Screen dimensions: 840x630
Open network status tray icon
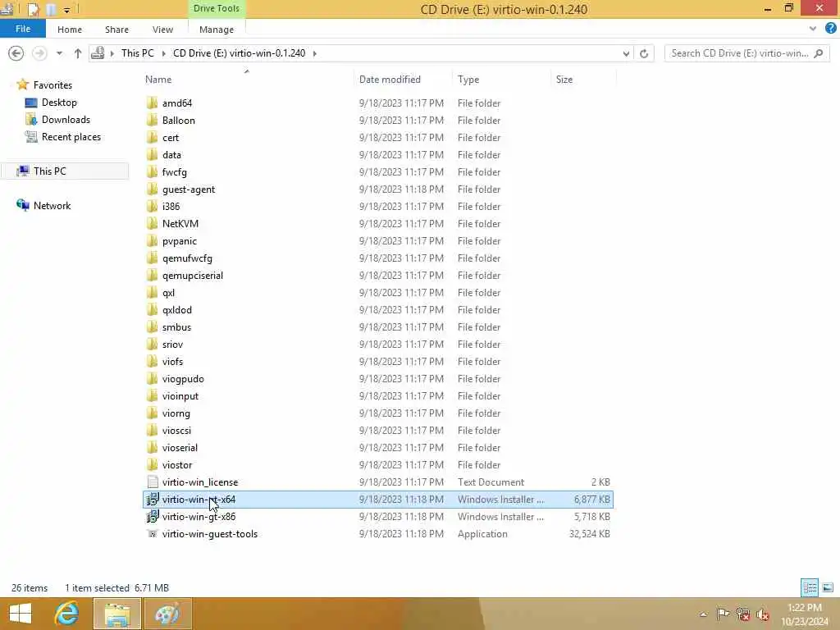[742, 614]
